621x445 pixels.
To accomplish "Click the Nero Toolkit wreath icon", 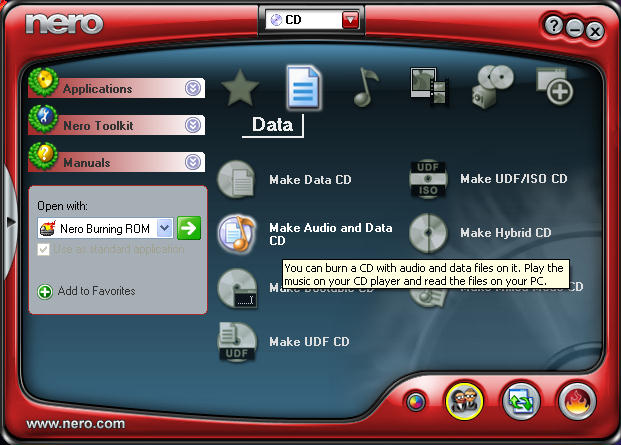I will (43, 119).
